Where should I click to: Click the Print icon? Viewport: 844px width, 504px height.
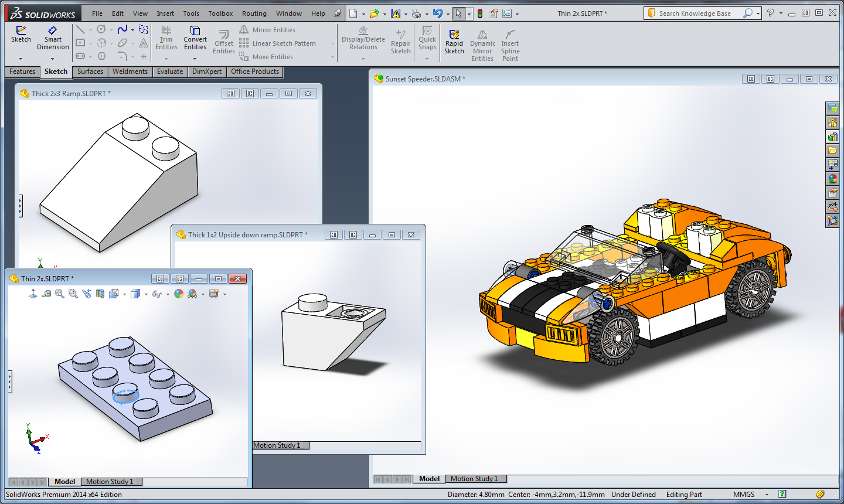point(416,13)
